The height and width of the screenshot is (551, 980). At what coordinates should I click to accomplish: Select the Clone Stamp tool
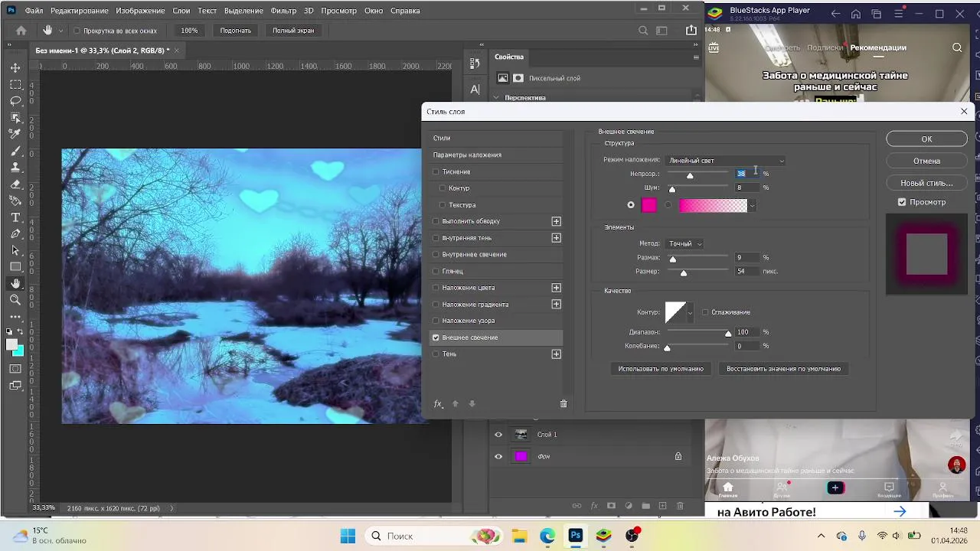point(15,168)
